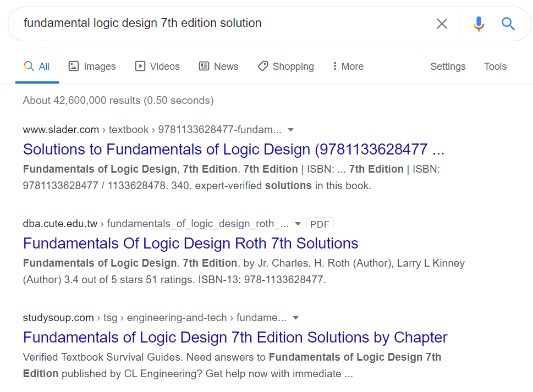The image size is (533, 392).
Task: Open search Tools options
Action: [x=495, y=66]
